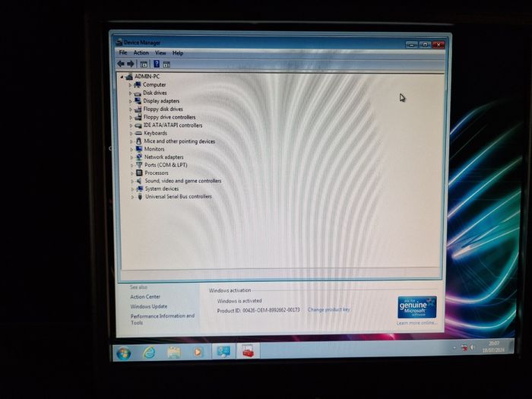
Task: Expand the Monitors node
Action: [131, 149]
